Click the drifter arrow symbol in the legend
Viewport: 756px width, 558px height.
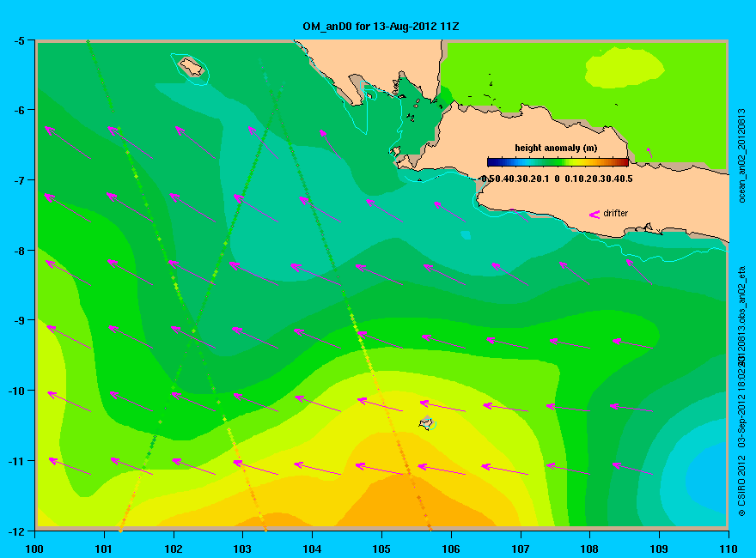(594, 214)
